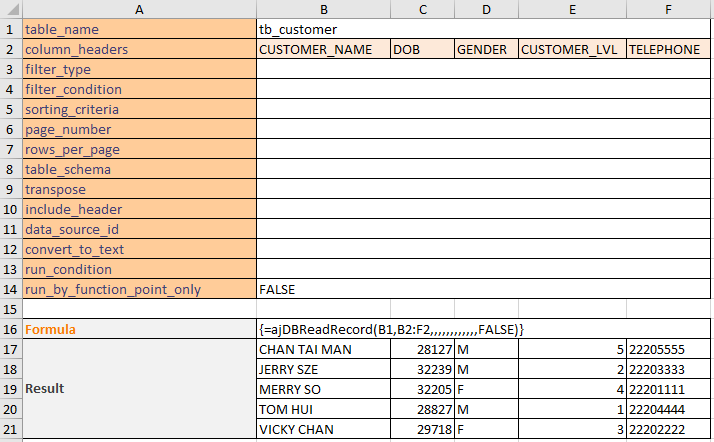The image size is (714, 442).
Task: Select the Result merged cell
Action: tap(139, 389)
